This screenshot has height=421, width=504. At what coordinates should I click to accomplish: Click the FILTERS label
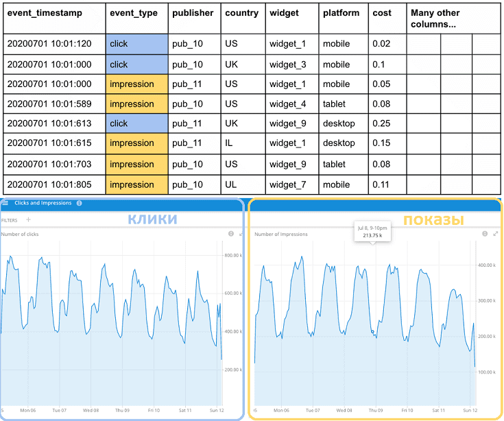[x=10, y=220]
